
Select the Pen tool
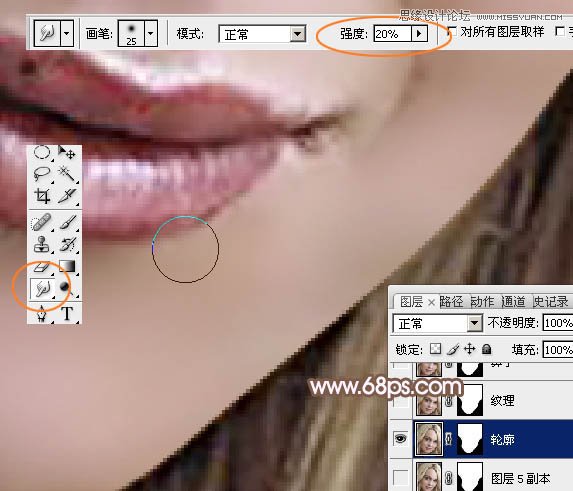42,313
